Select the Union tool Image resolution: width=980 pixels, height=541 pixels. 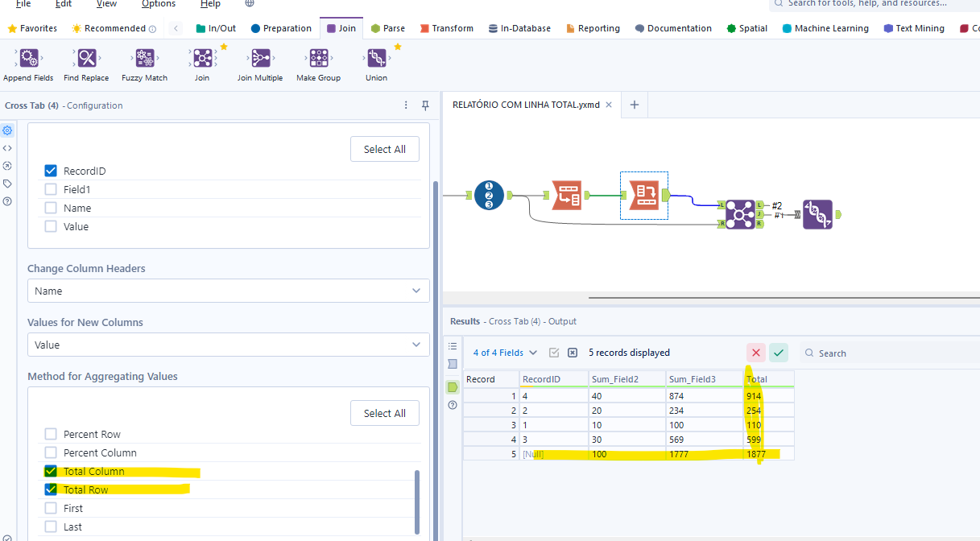coord(375,58)
